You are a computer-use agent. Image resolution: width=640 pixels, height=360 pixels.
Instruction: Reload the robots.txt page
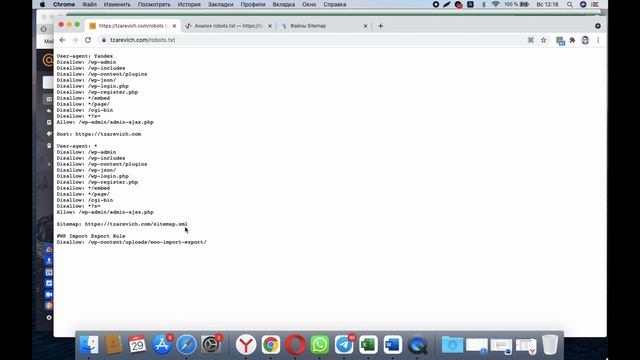coord(88,40)
